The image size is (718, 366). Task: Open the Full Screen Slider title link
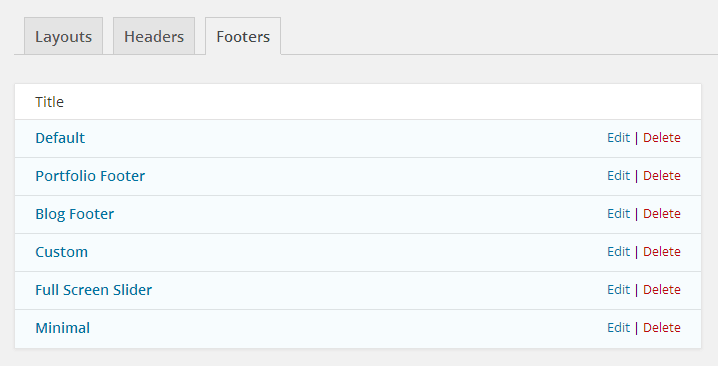[x=93, y=290]
